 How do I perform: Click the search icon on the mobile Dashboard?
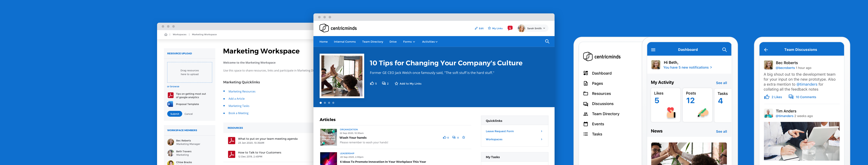coord(725,50)
